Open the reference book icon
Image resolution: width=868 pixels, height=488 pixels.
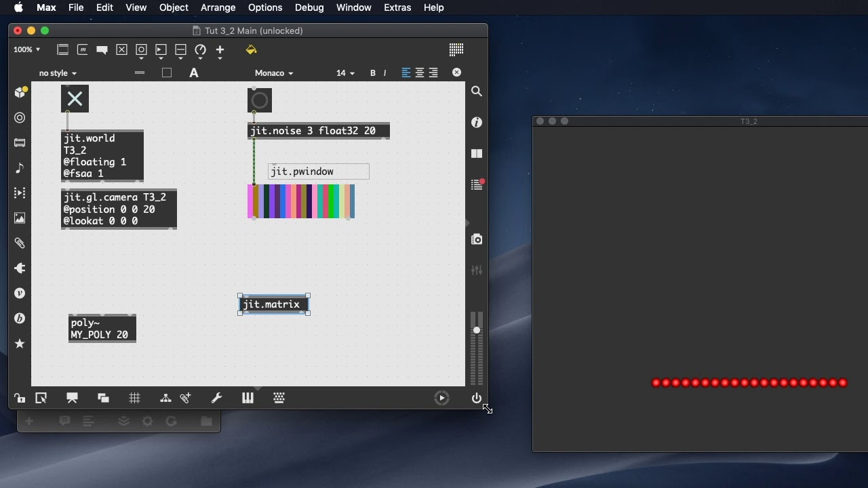[477, 154]
